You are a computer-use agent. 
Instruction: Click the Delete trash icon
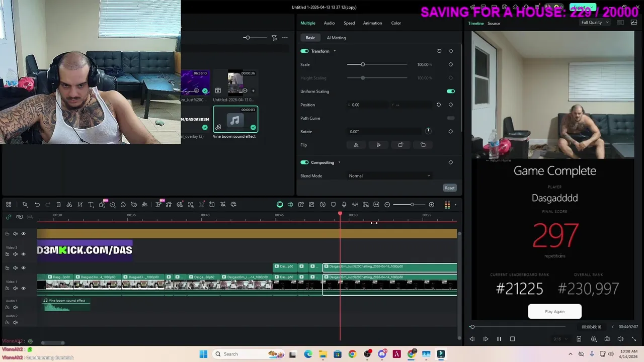click(58, 205)
